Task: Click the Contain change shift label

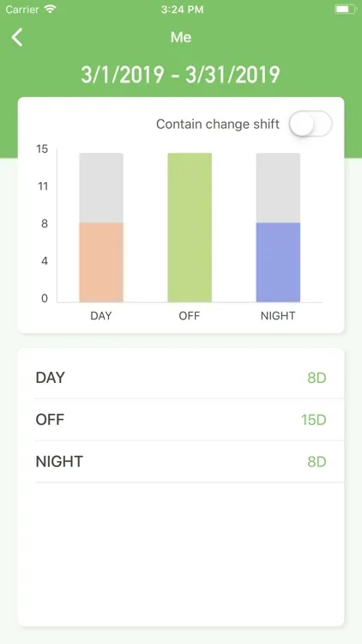Action: point(218,124)
